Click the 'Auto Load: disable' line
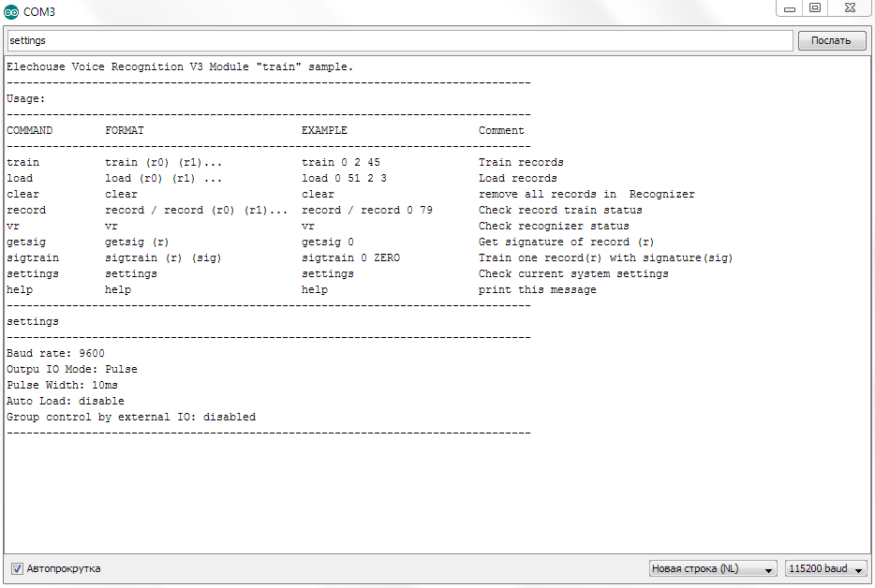This screenshot has width=875, height=588. 66,401
